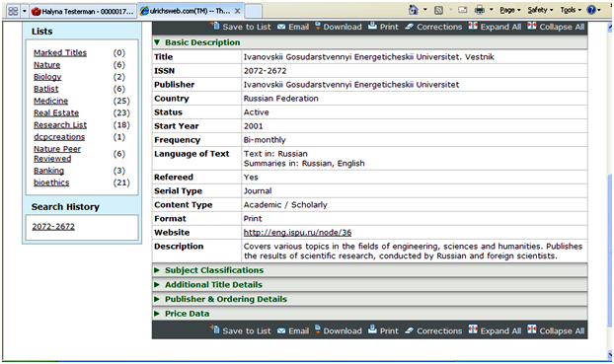Expand the Price Data section
The height and width of the screenshot is (364, 614).
(157, 314)
